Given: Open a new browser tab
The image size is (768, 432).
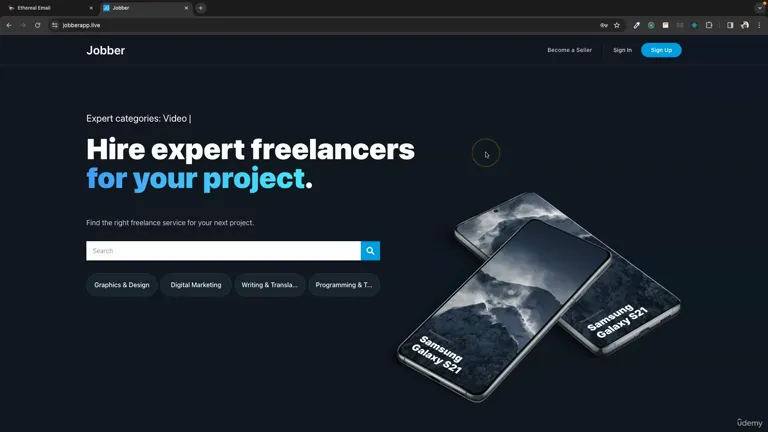Looking at the screenshot, I should coord(200,8).
